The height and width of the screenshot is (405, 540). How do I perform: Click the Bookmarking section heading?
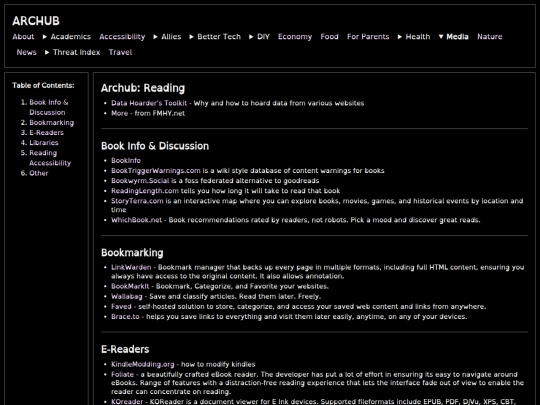(132, 253)
